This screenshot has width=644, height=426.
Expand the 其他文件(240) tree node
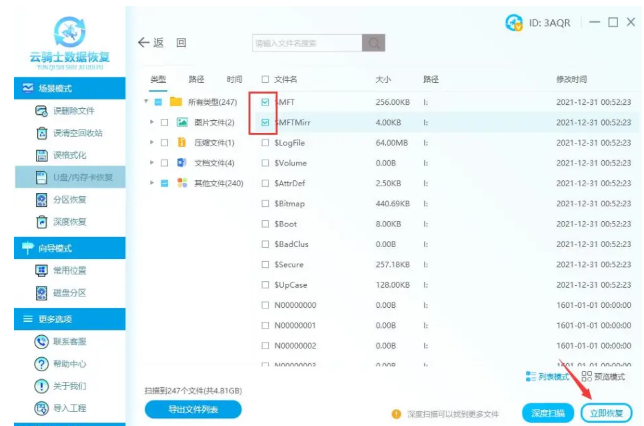152,183
